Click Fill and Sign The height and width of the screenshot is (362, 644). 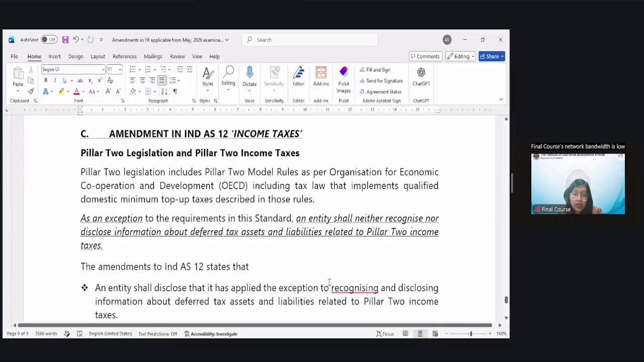click(375, 70)
